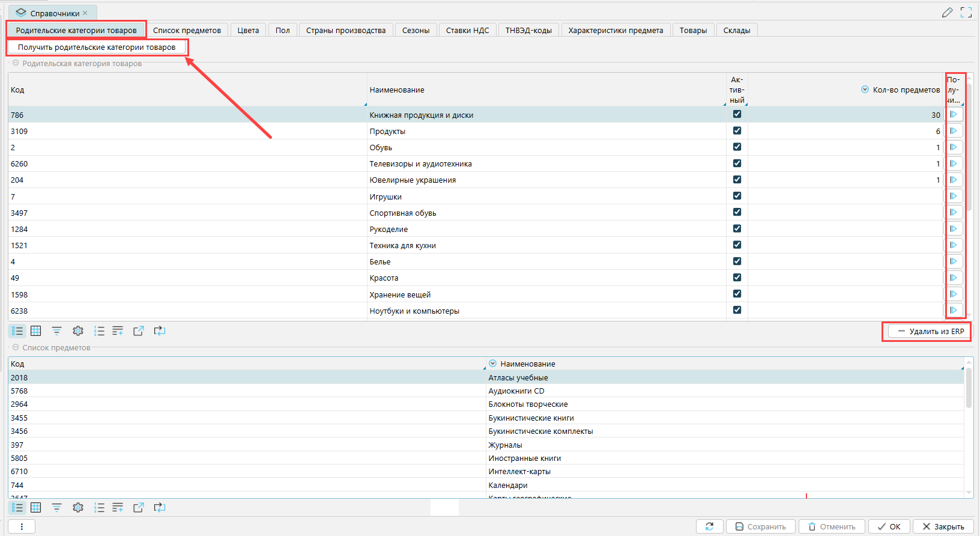Click the looped-arrow icon under the Список предметов table
Image resolution: width=980 pixels, height=536 pixels.
tap(160, 508)
